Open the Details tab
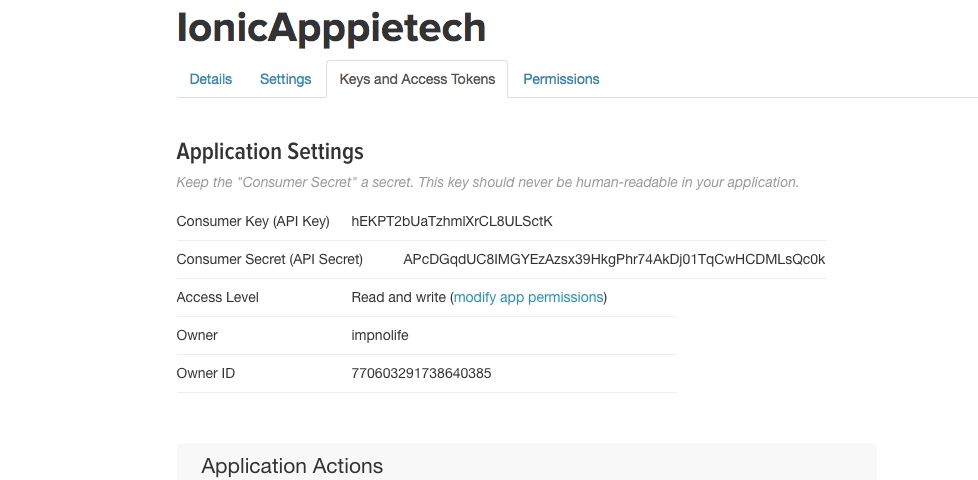The image size is (978, 480). coord(210,79)
